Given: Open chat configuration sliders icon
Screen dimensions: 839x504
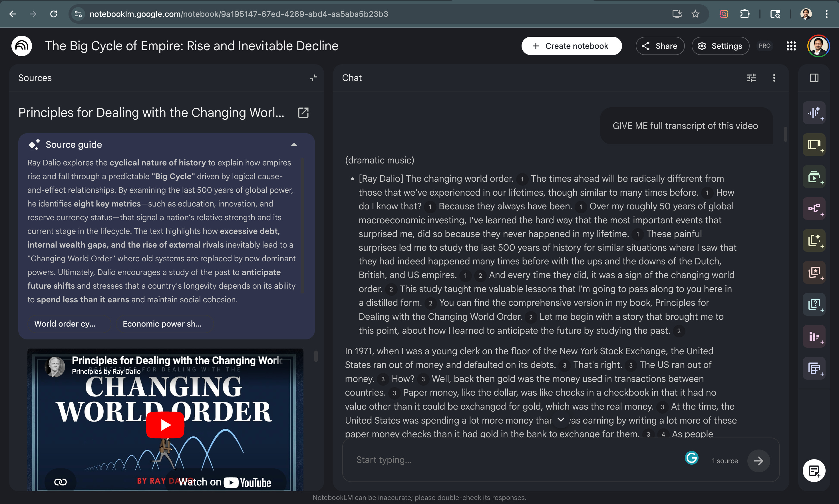Looking at the screenshot, I should click(751, 78).
